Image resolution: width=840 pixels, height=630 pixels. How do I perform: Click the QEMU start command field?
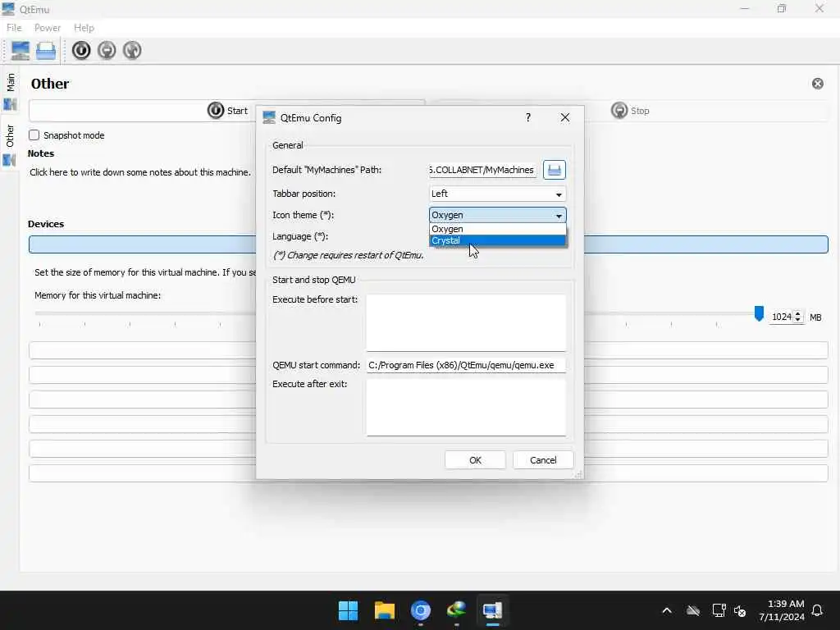[466, 365]
